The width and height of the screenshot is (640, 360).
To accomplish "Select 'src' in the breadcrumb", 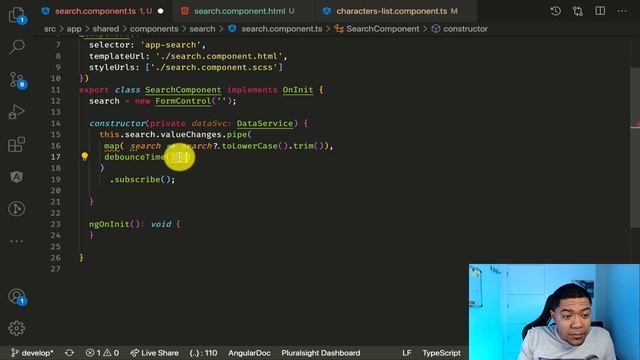I will pyautogui.click(x=50, y=29).
